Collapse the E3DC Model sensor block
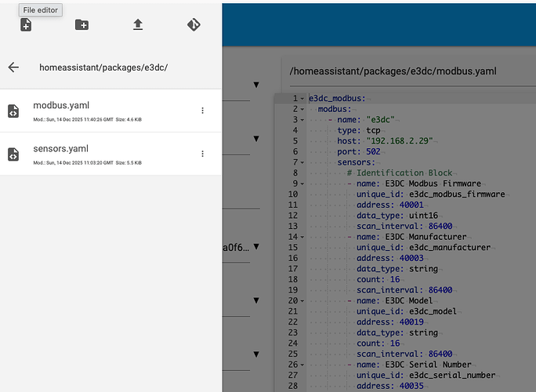Image resolution: width=536 pixels, height=392 pixels. click(x=303, y=300)
